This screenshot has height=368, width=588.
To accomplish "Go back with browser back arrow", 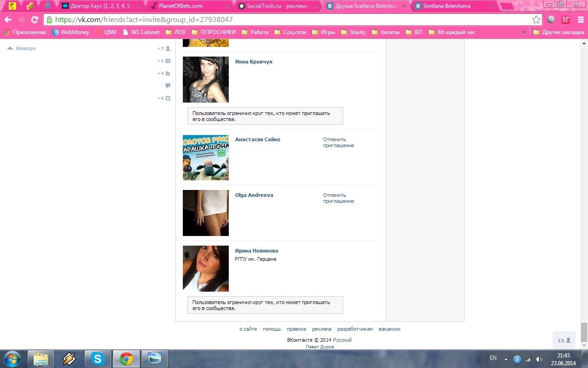I will pos(8,20).
